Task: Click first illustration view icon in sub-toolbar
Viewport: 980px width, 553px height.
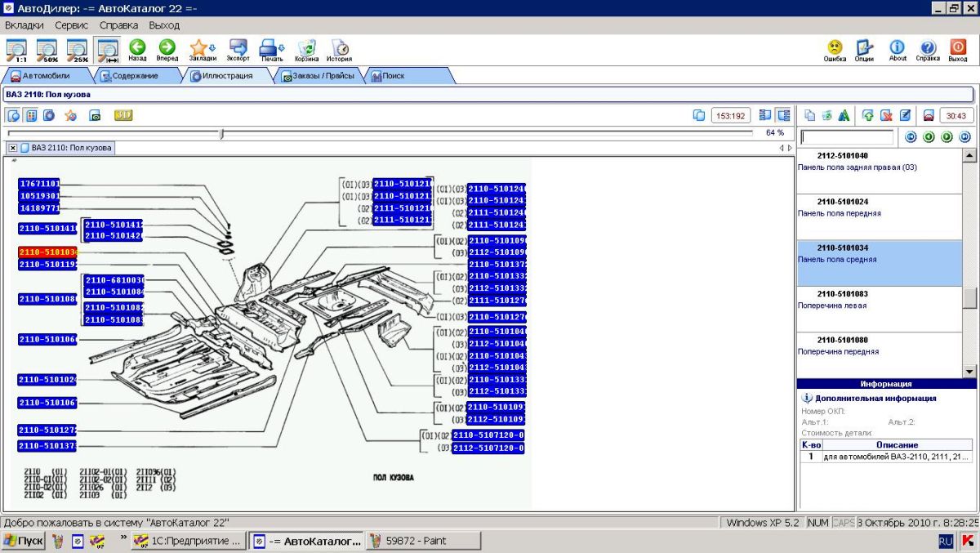Action: click(x=14, y=115)
